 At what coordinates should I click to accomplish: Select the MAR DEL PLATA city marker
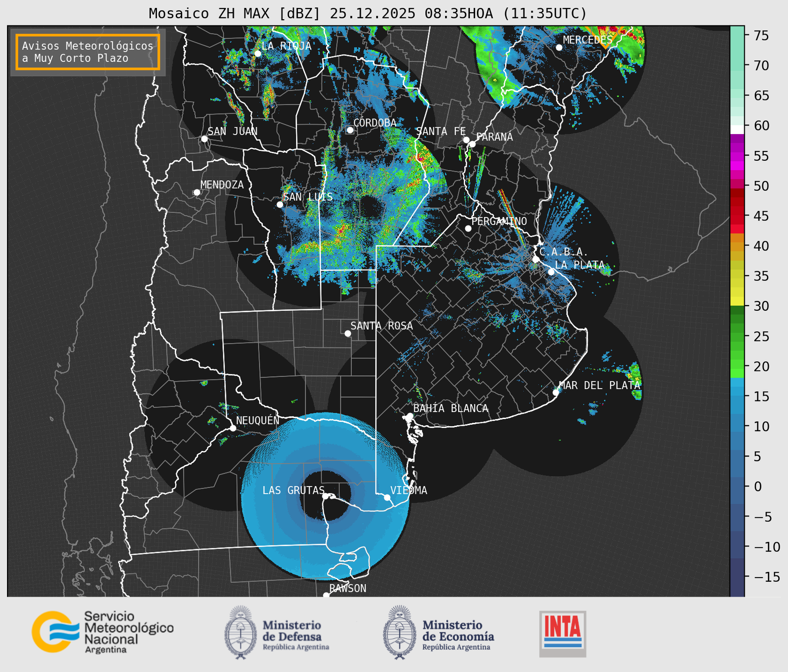pyautogui.click(x=556, y=393)
